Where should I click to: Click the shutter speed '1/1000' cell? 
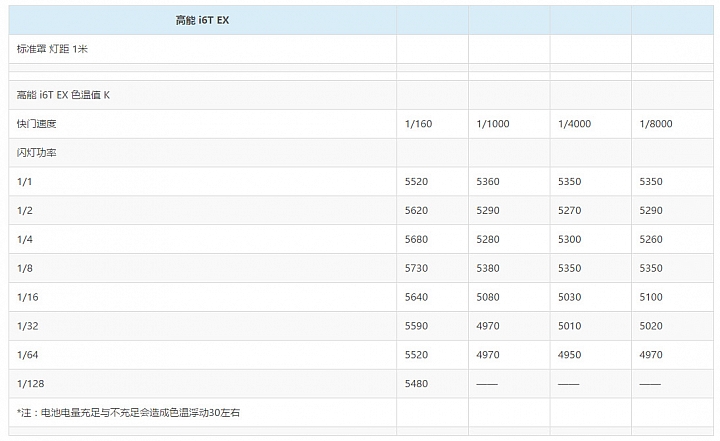[493, 124]
